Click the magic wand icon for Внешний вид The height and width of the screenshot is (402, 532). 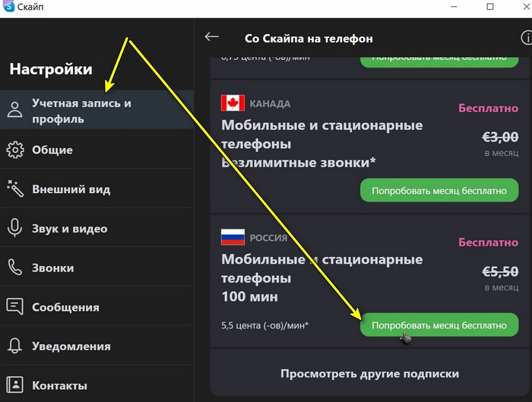(x=15, y=188)
